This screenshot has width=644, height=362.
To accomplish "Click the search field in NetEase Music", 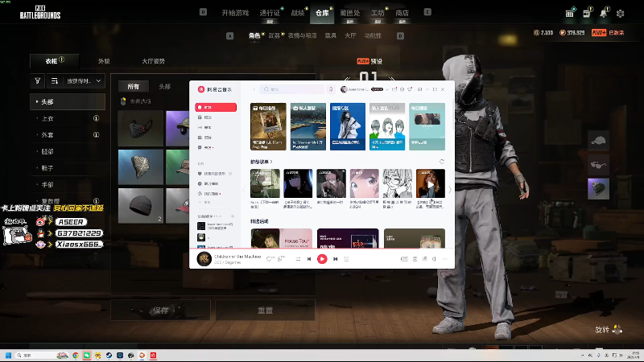I will pos(292,89).
